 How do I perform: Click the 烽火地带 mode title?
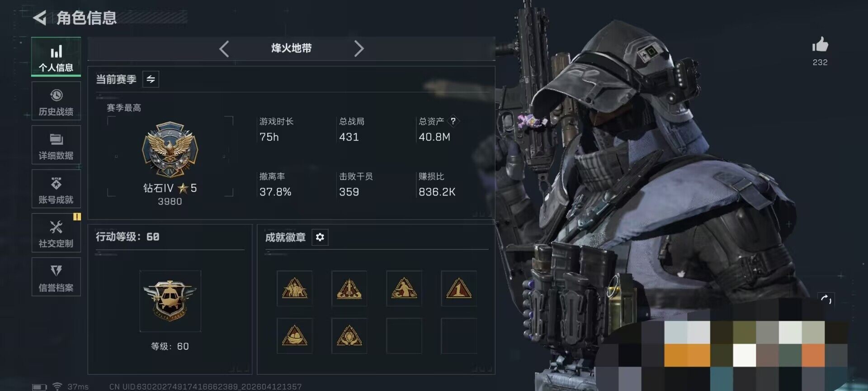292,48
